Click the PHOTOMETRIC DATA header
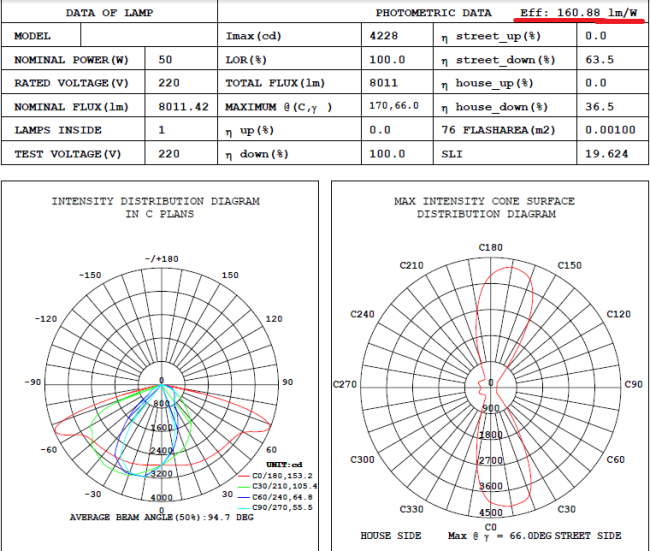 433,13
